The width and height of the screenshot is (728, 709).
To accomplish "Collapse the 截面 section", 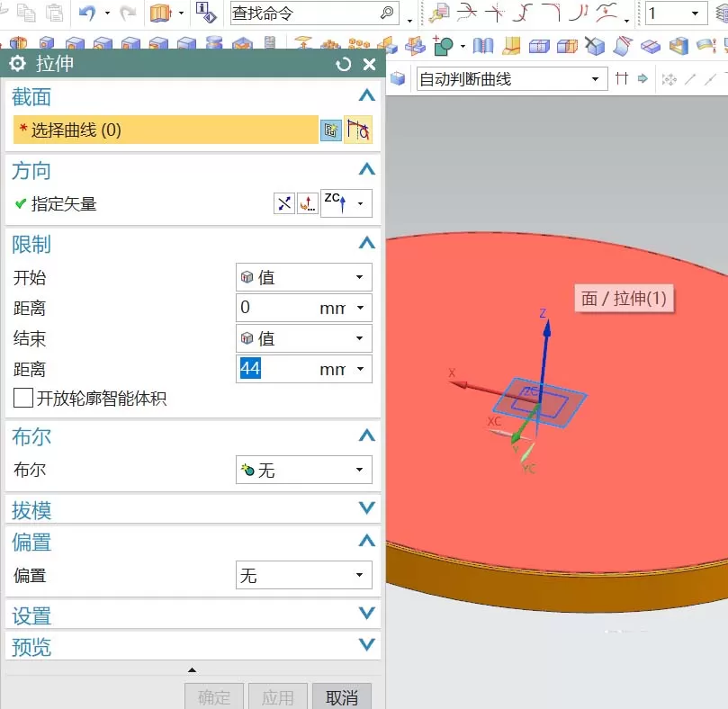I will 367,95.
